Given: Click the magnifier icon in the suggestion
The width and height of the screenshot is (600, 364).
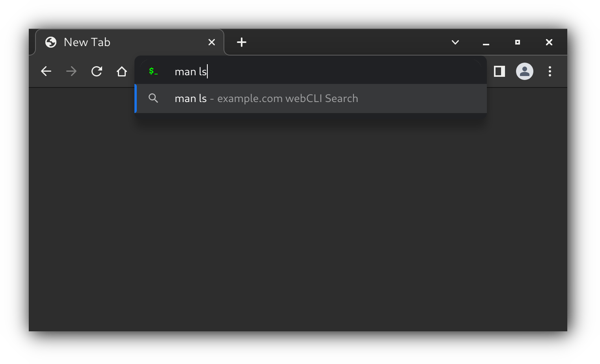Looking at the screenshot, I should click(153, 98).
